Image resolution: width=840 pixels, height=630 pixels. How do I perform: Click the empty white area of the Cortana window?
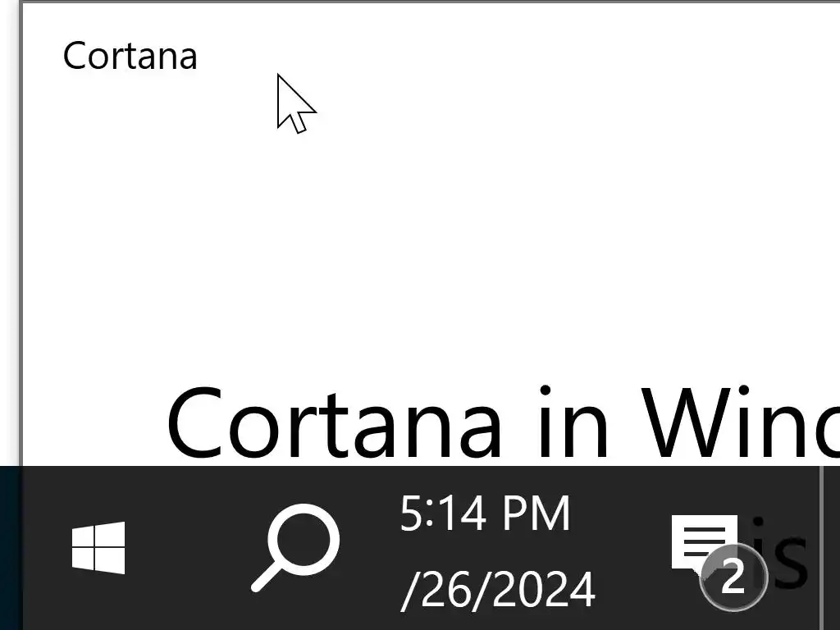(428, 241)
